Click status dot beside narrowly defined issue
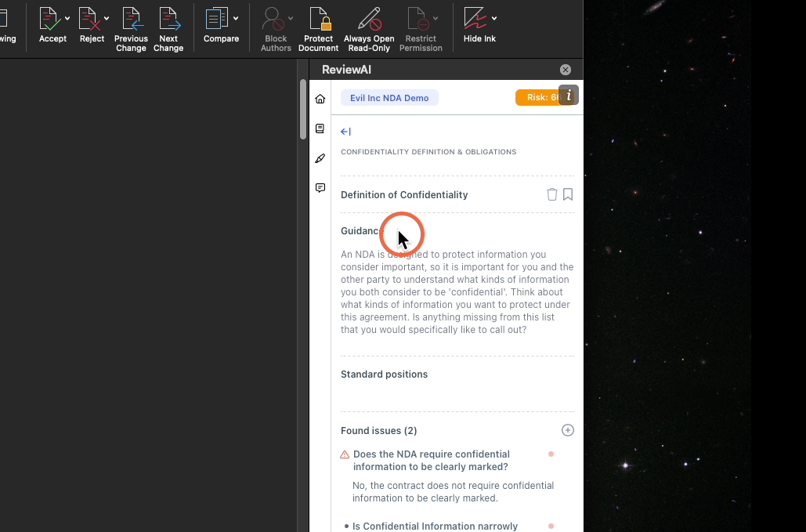 (551, 526)
